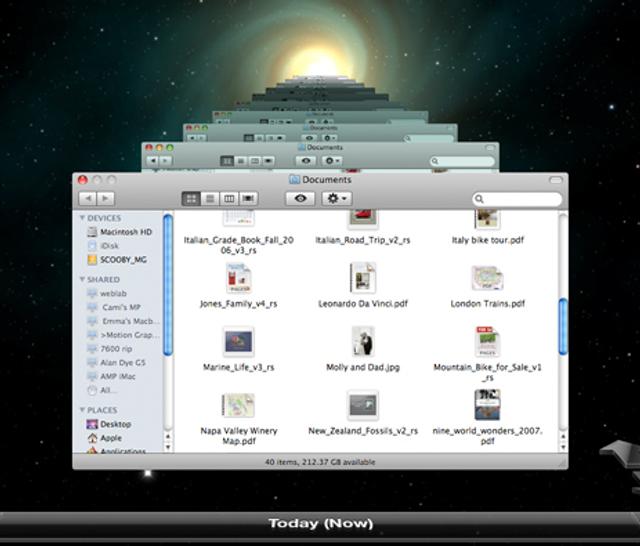
Task: Click the main file area scrollbar thumb
Action: [563, 326]
